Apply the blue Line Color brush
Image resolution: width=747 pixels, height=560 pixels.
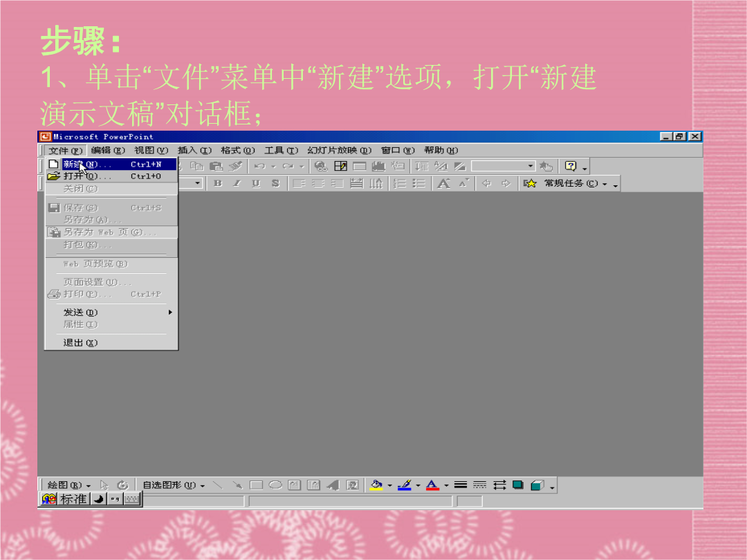(x=405, y=485)
